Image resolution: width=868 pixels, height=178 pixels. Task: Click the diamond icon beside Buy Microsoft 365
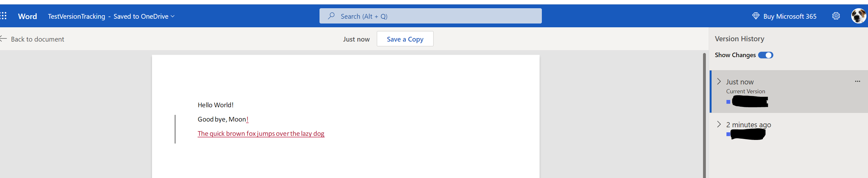pos(756,16)
